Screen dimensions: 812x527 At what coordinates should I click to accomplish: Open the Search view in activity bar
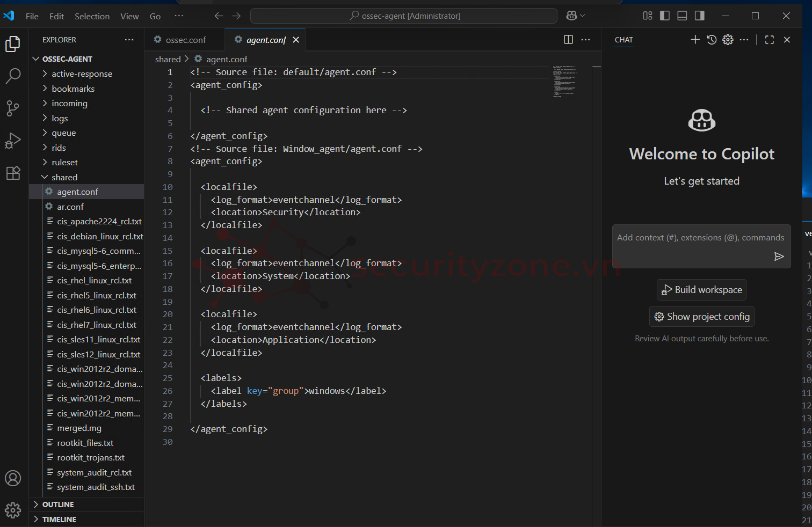pyautogui.click(x=13, y=76)
